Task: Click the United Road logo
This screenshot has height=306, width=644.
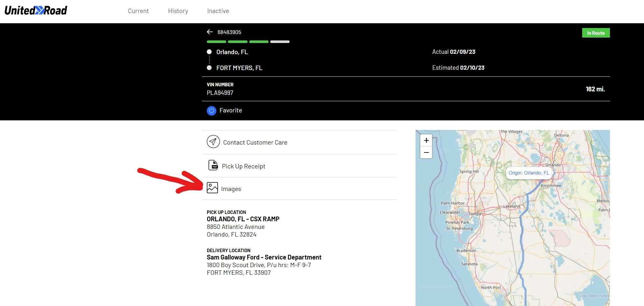Action: (36, 11)
